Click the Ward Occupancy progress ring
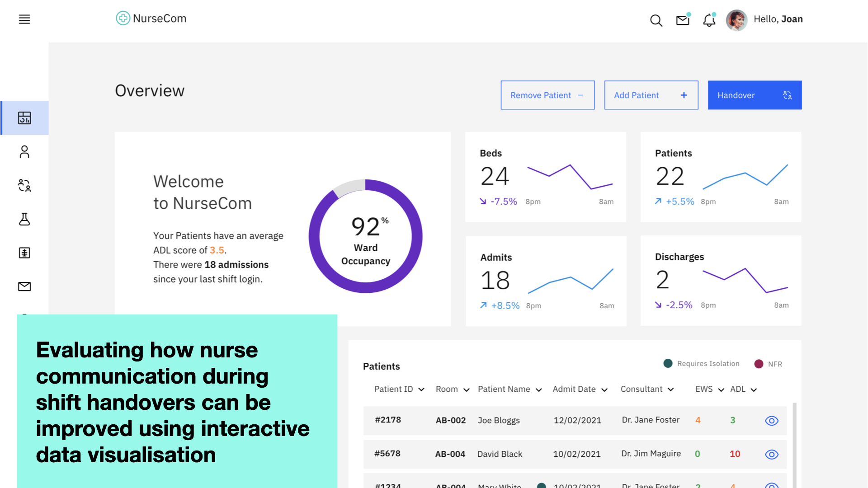 tap(365, 236)
